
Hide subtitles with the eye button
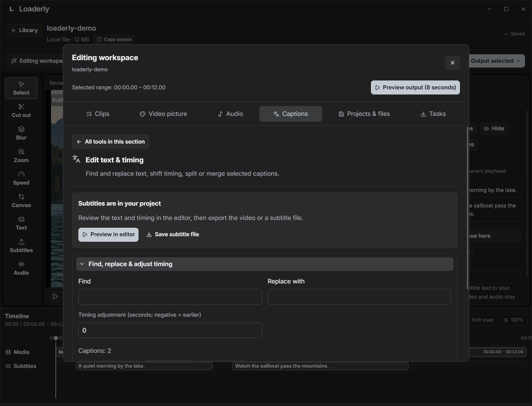(494, 128)
